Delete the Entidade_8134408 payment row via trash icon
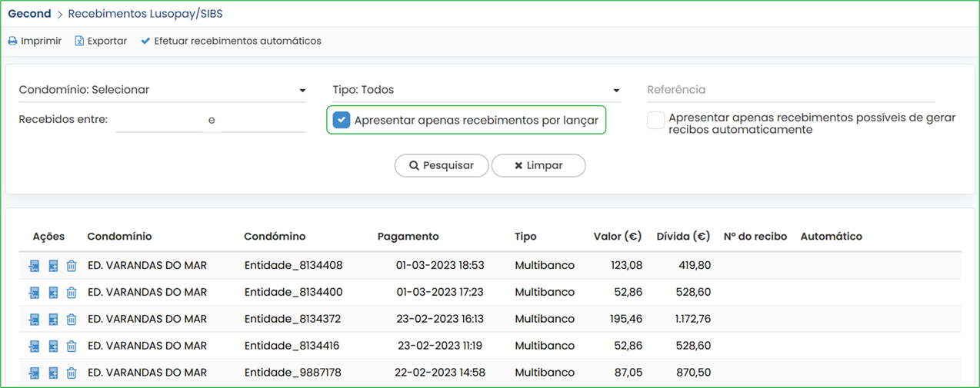This screenshot has height=388, width=980. (x=72, y=266)
